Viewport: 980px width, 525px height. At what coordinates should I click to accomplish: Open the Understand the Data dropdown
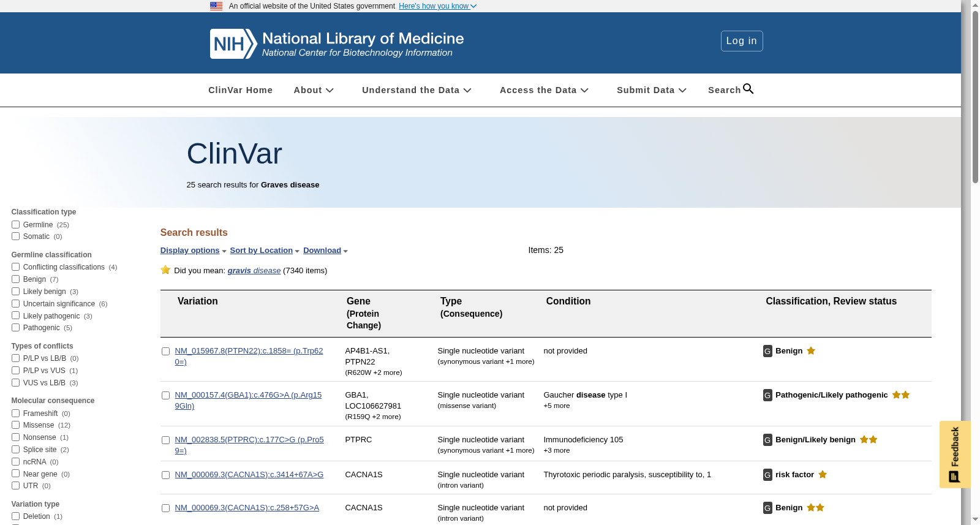417,90
